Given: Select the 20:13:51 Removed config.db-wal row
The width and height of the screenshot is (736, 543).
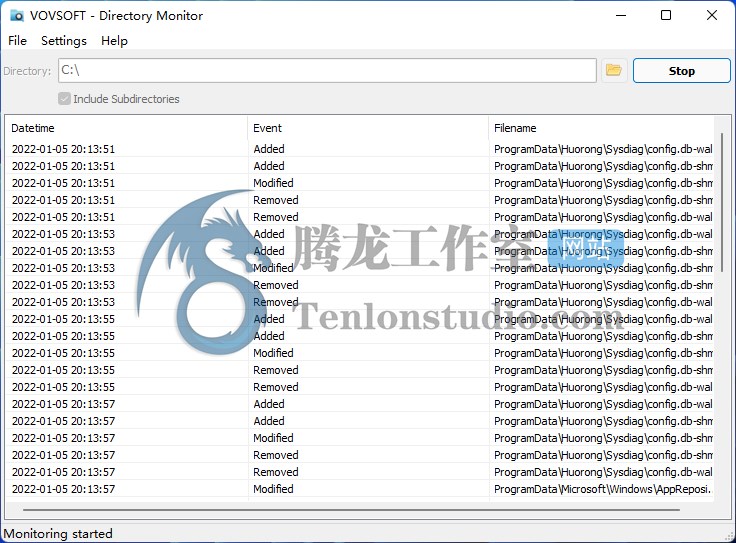Looking at the screenshot, I should coord(360,217).
